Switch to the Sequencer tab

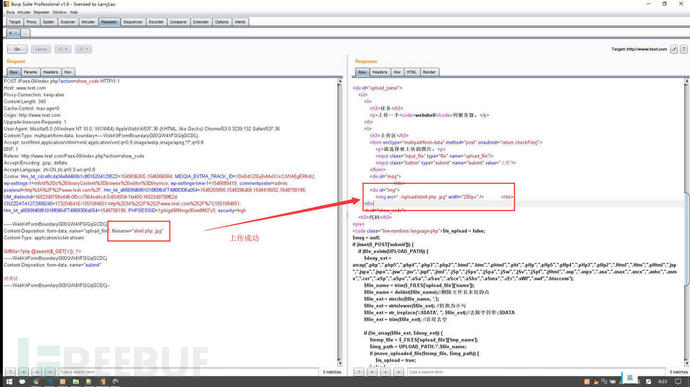tap(132, 22)
